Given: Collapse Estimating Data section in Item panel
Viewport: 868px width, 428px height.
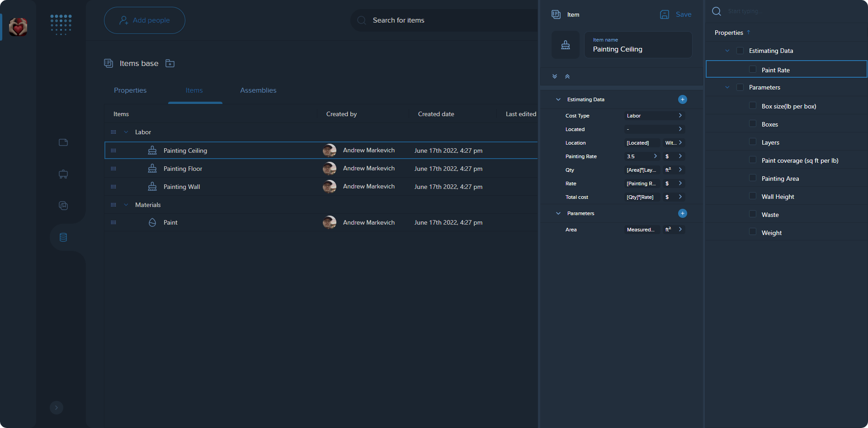Looking at the screenshot, I should tap(558, 99).
